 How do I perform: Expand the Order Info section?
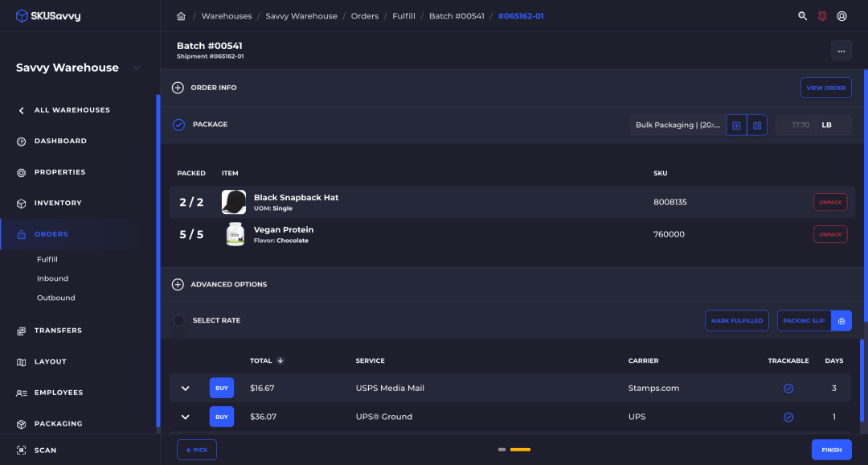click(x=178, y=88)
